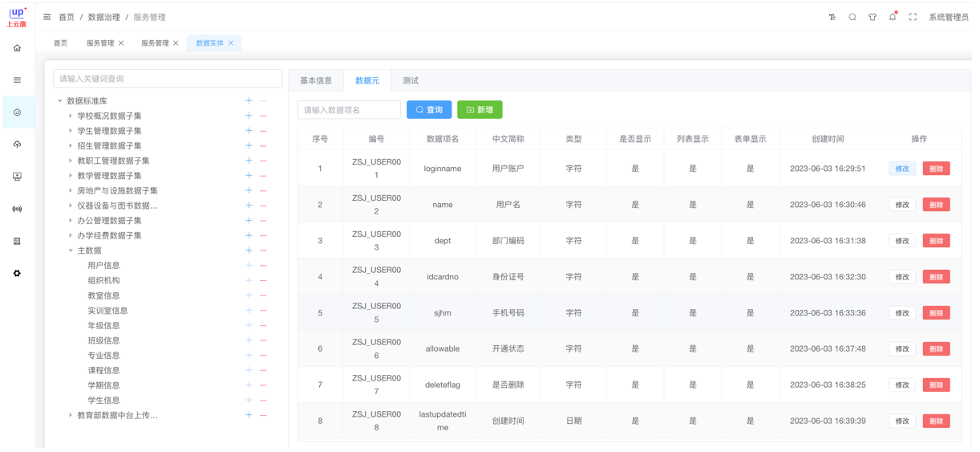Open the notification bell icon
The image size is (980, 452).
point(893,17)
